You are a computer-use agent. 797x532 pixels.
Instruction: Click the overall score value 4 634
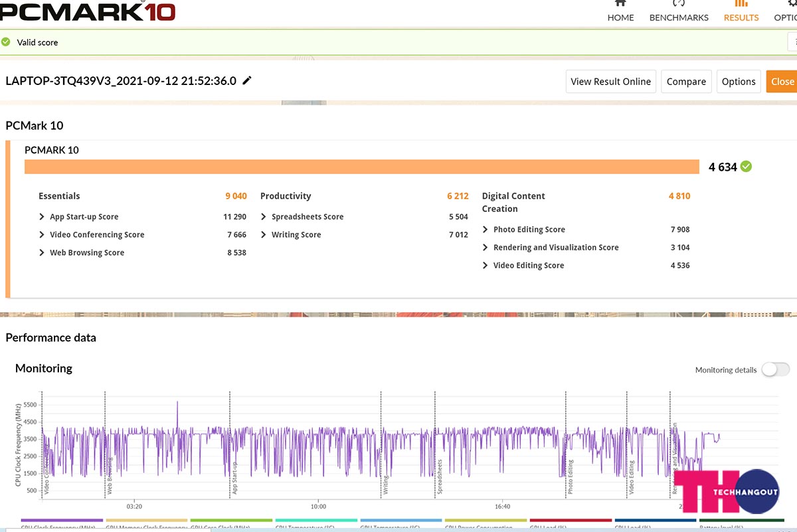click(723, 167)
